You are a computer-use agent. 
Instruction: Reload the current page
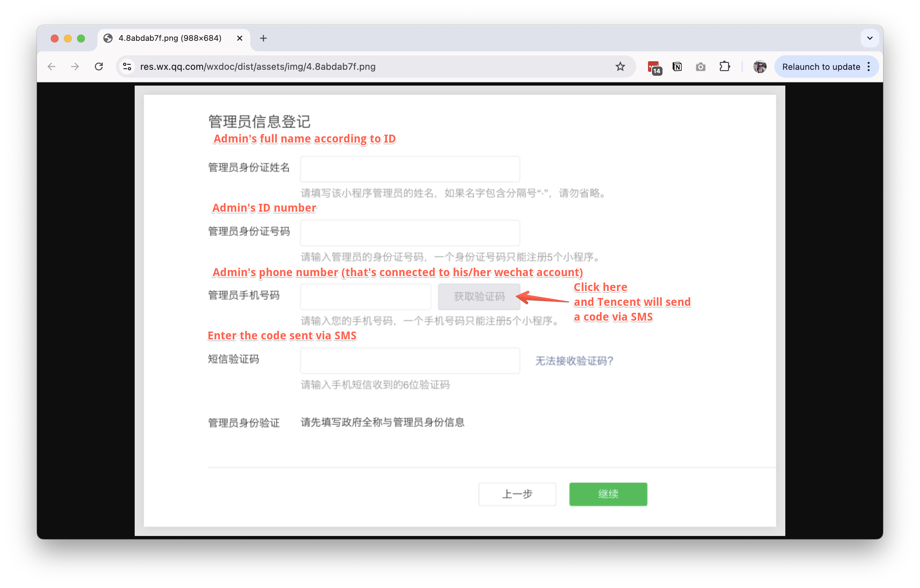click(x=98, y=67)
